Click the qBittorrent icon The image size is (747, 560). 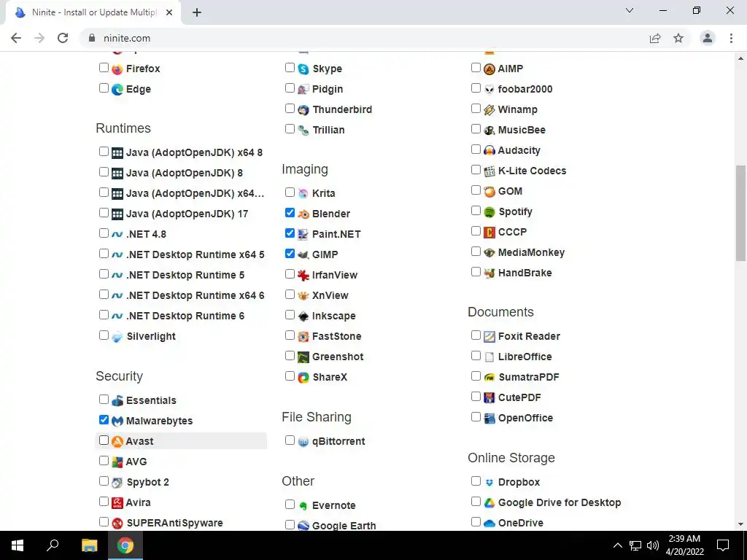click(x=303, y=442)
